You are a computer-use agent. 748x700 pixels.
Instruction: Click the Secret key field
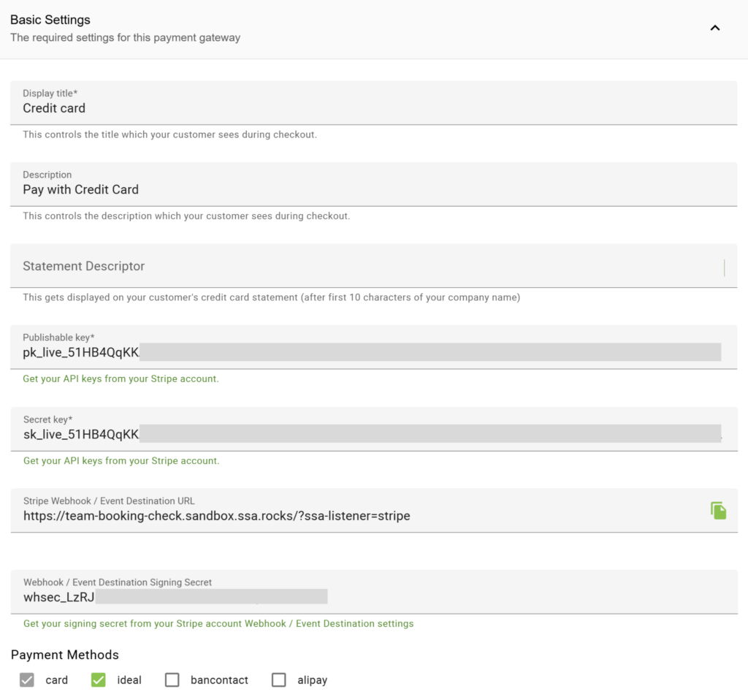373,429
